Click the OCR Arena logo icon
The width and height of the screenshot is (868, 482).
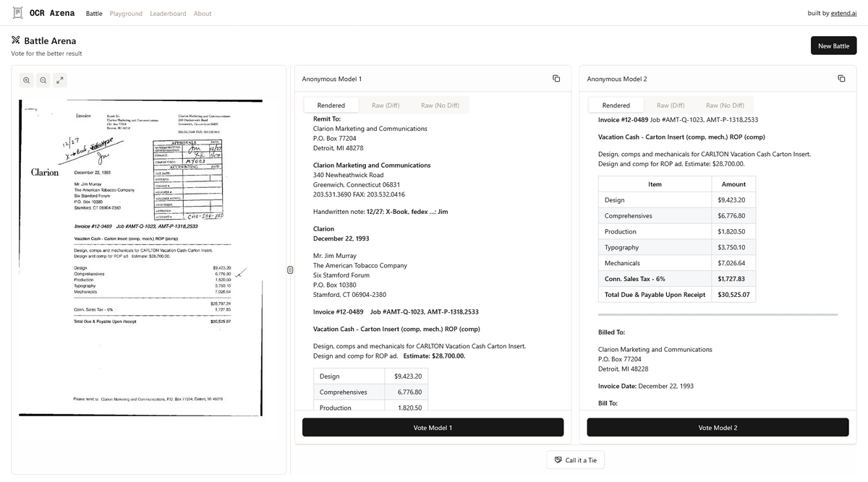click(18, 13)
